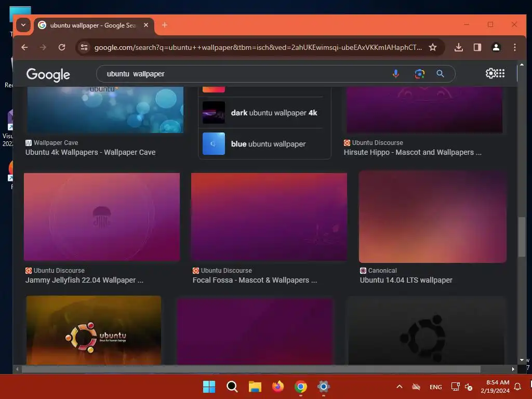Image resolution: width=532 pixels, height=399 pixels.
Task: Select blue ubuntu wallpaper suggestion
Action: [260, 144]
